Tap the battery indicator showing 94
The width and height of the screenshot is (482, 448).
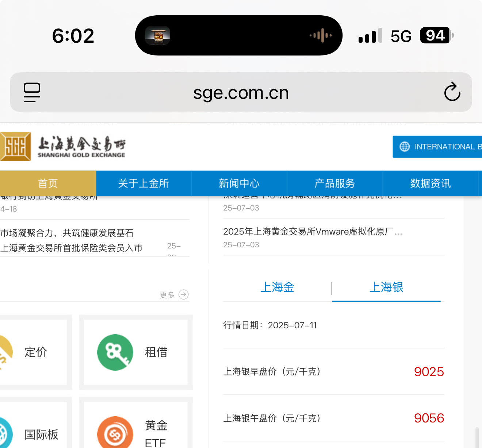437,35
